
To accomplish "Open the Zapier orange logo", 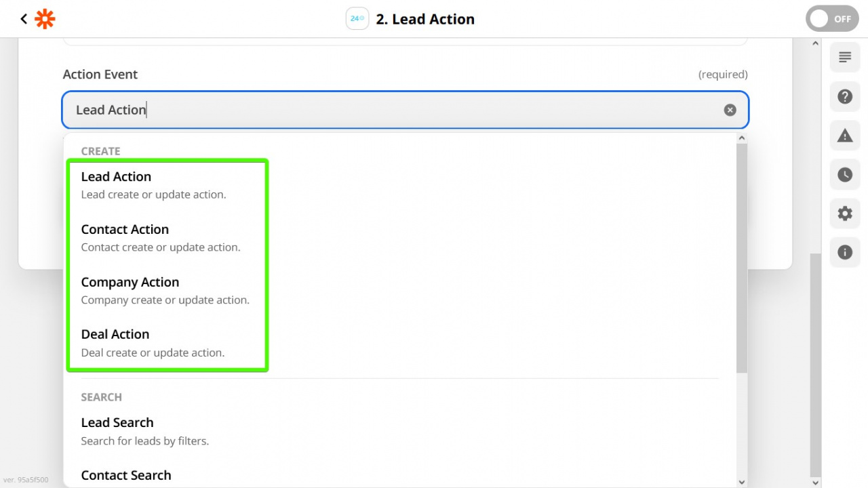I will 45,19.
